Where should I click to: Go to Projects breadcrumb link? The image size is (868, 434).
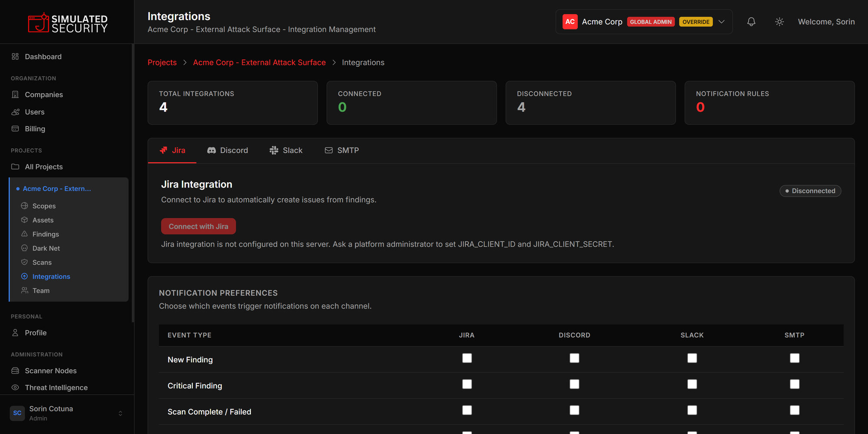click(x=162, y=62)
